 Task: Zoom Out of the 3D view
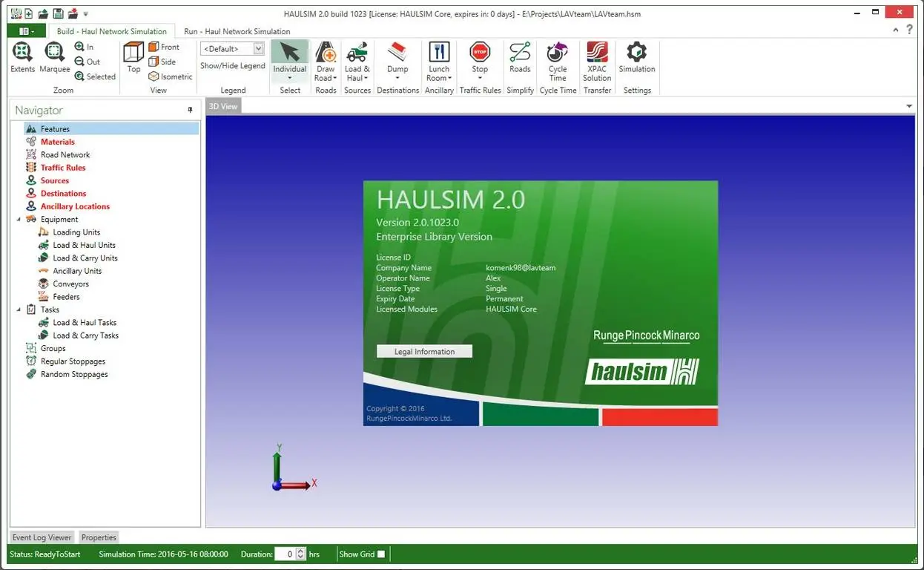87,62
